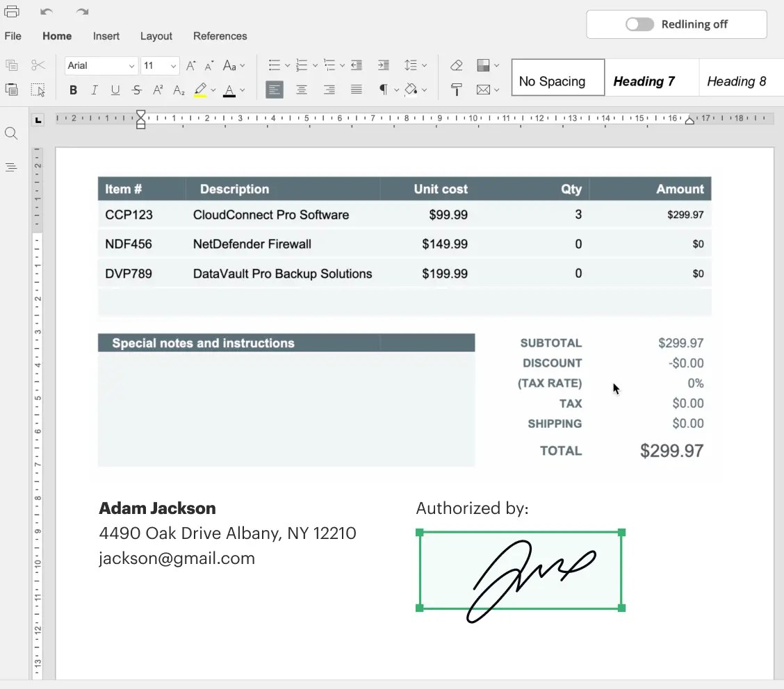Image resolution: width=784 pixels, height=689 pixels.
Task: Open the References menu
Action: [220, 36]
